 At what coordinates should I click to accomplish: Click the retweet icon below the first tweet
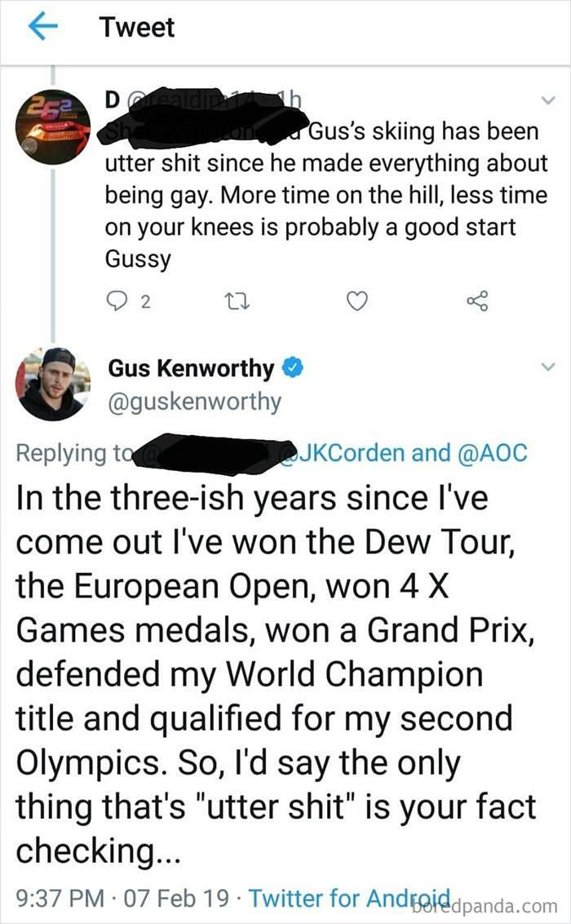pos(237,300)
